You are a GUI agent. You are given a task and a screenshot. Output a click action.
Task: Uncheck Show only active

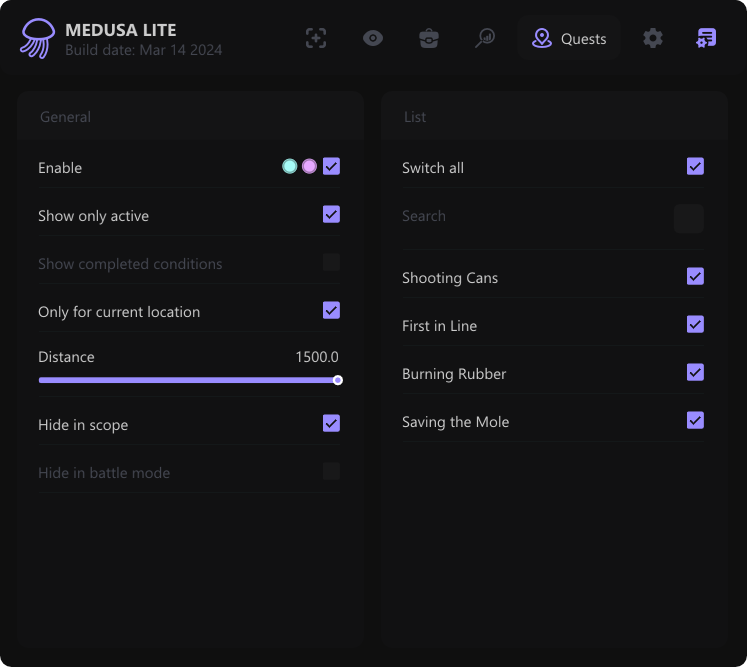point(332,214)
